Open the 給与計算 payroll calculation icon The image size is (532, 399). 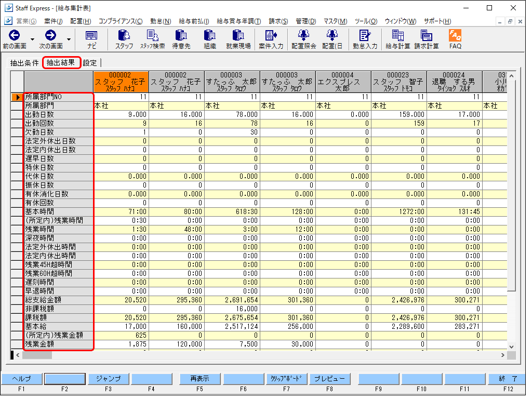pyautogui.click(x=397, y=35)
